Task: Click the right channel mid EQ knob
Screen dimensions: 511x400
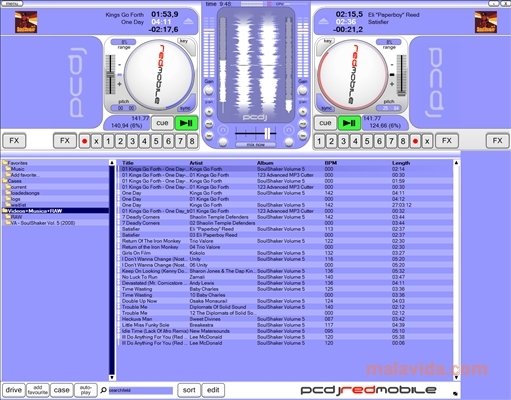Action: tap(303, 124)
